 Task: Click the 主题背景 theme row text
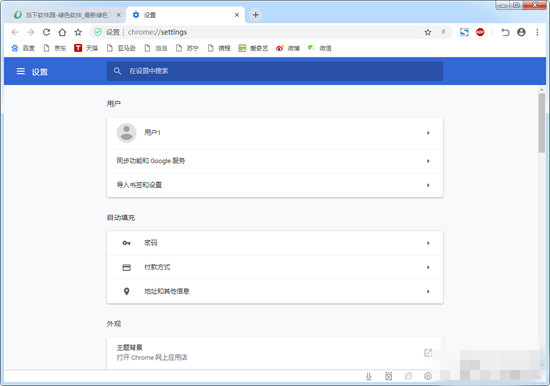(129, 348)
